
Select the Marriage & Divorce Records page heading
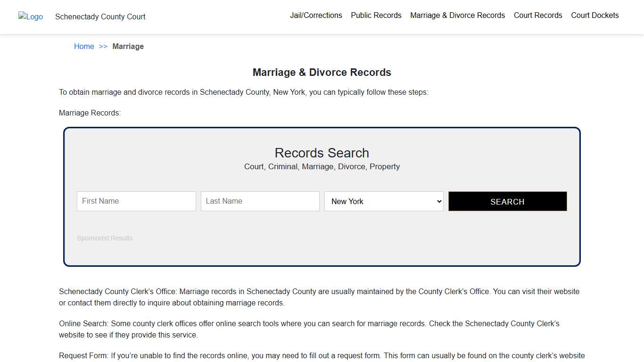pos(322,72)
